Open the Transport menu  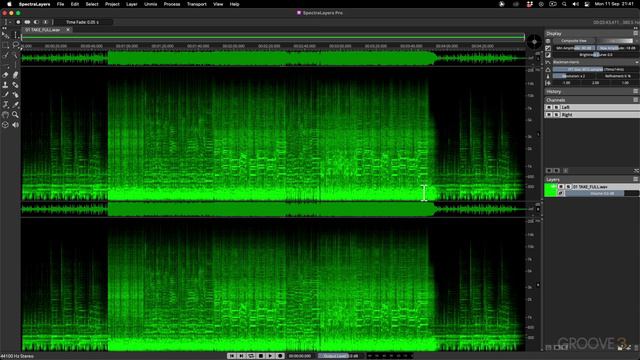(x=197, y=4)
